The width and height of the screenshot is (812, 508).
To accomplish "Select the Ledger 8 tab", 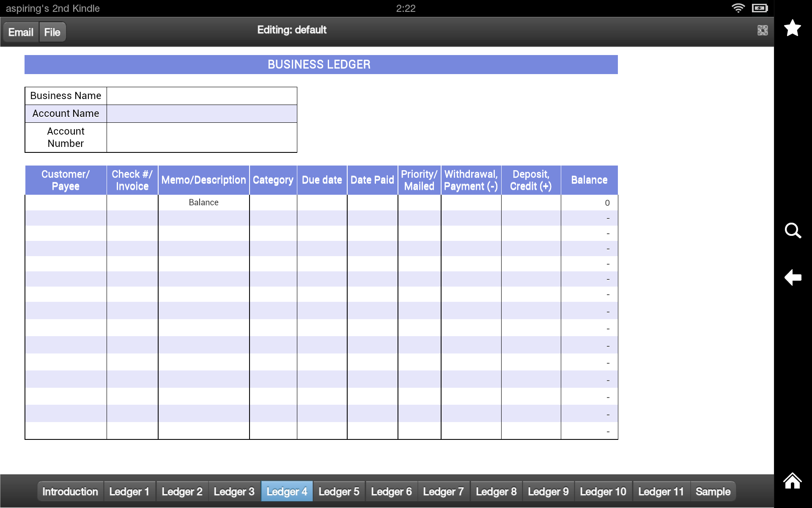I will click(496, 491).
